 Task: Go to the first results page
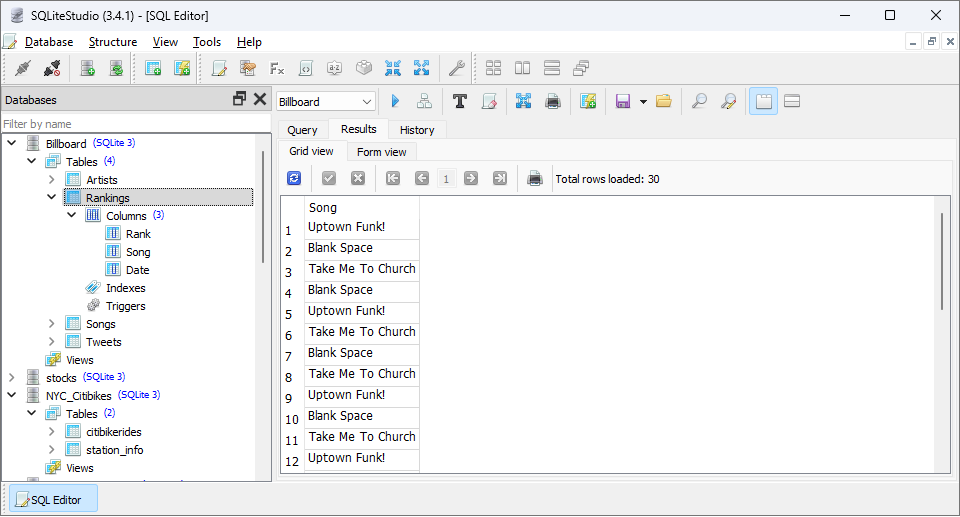click(393, 178)
